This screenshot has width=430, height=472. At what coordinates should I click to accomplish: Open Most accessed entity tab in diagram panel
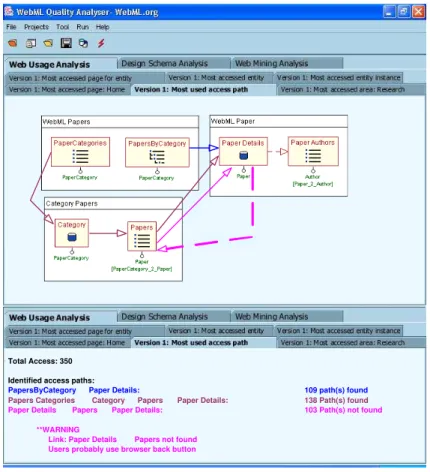219,78
